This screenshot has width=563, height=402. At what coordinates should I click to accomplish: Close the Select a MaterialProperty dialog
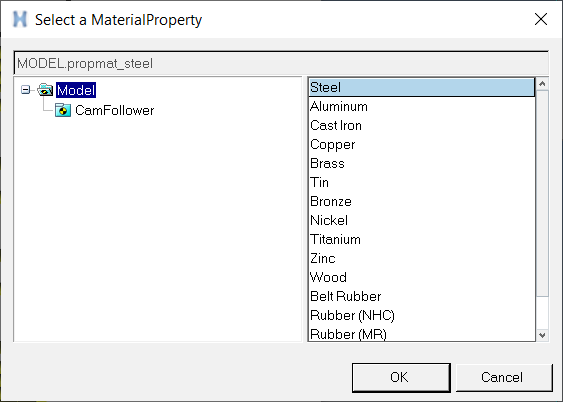541,19
